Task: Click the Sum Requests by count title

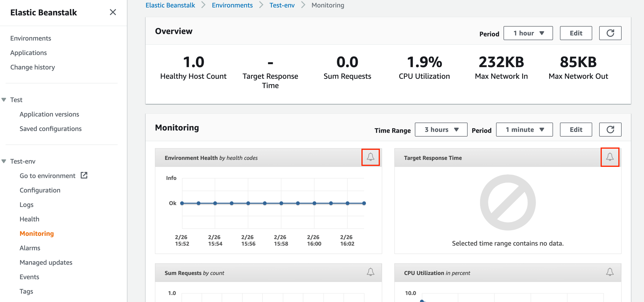Action: coord(194,273)
